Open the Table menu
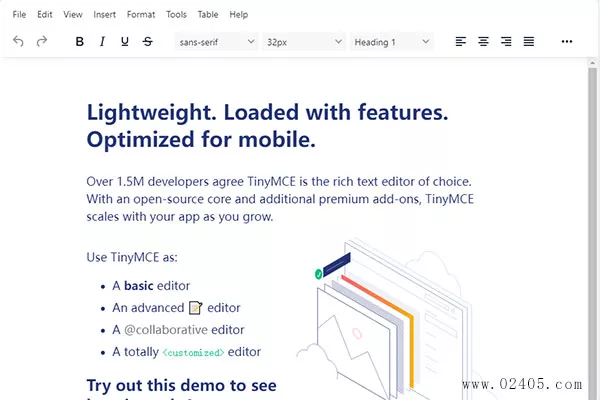This screenshot has height=400, width=600. coord(208,15)
